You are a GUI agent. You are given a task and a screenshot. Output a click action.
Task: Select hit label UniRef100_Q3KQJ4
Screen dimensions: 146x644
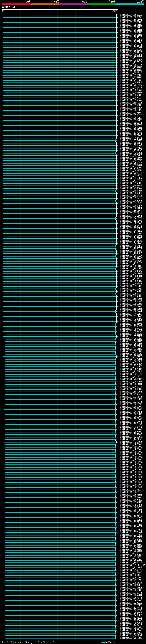pos(131,512)
